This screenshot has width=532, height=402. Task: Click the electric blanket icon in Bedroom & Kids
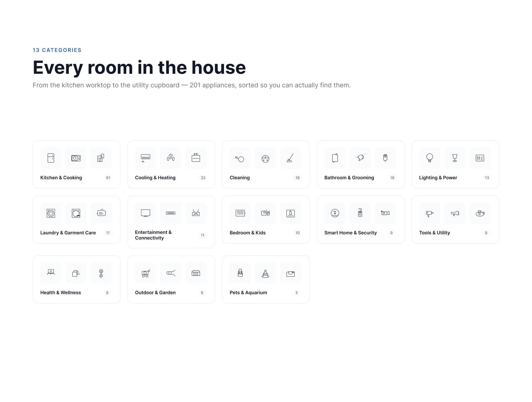point(240,213)
